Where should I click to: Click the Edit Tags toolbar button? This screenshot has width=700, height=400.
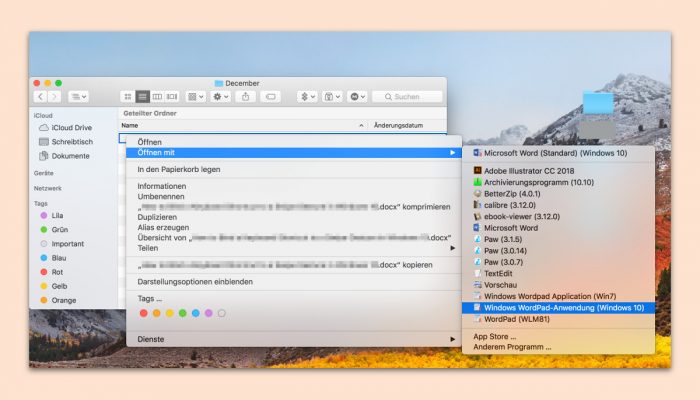[x=271, y=96]
